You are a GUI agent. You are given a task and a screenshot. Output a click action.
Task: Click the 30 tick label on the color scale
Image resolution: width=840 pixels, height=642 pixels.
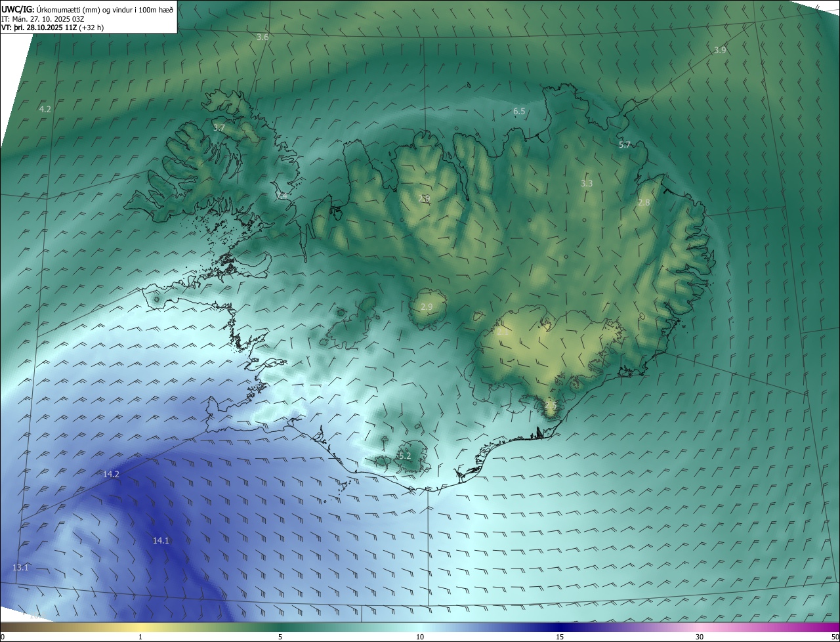700,637
